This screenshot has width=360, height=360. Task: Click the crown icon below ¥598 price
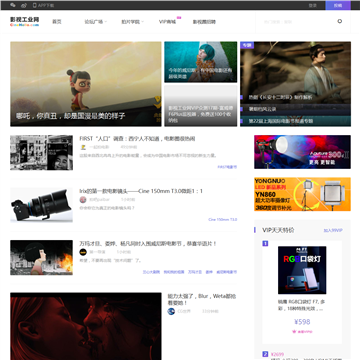pos(295,332)
